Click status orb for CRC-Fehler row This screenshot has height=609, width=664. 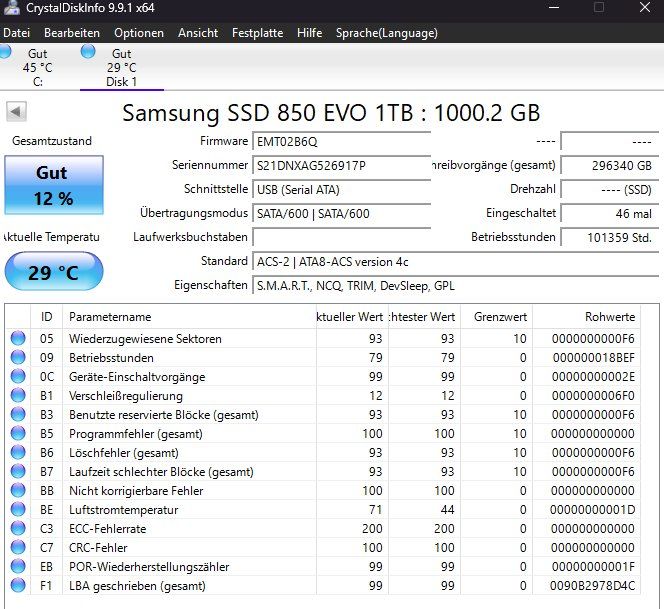[18, 547]
